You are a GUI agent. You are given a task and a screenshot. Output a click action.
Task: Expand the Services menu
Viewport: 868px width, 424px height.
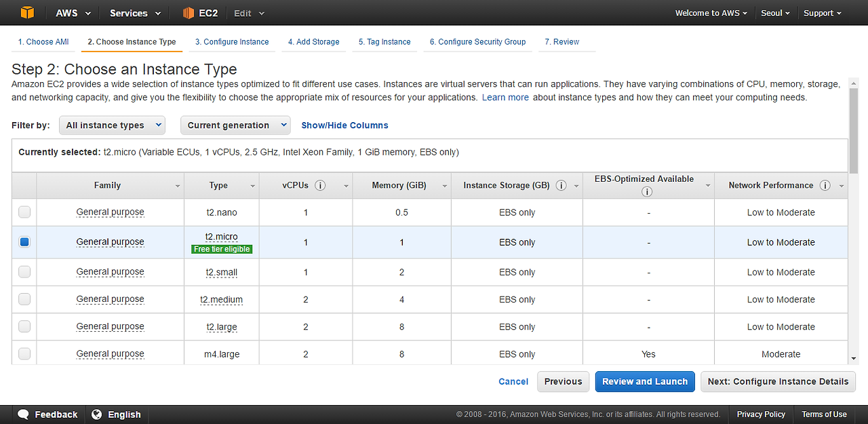(x=135, y=13)
